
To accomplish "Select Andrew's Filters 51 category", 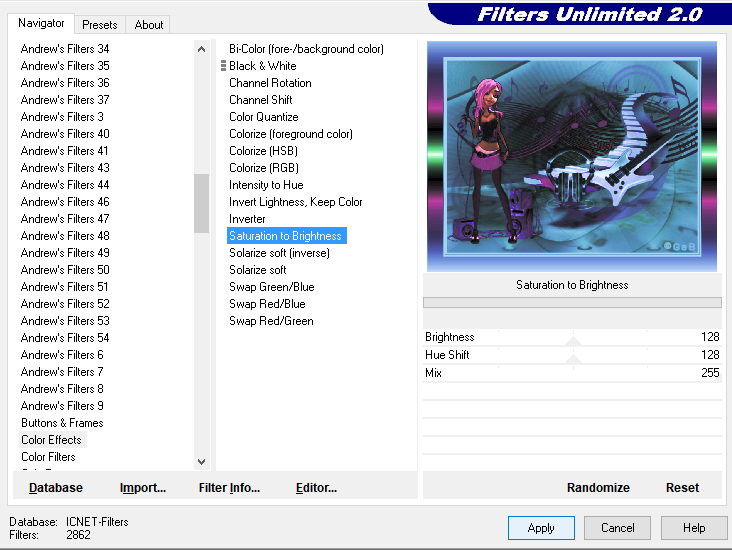I will coord(64,287).
